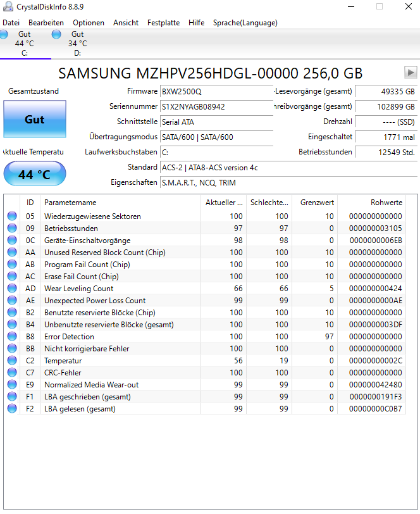The image size is (420, 514).
Task: Click status orb for Unexpected Power Loss Count
Action: pos(12,300)
